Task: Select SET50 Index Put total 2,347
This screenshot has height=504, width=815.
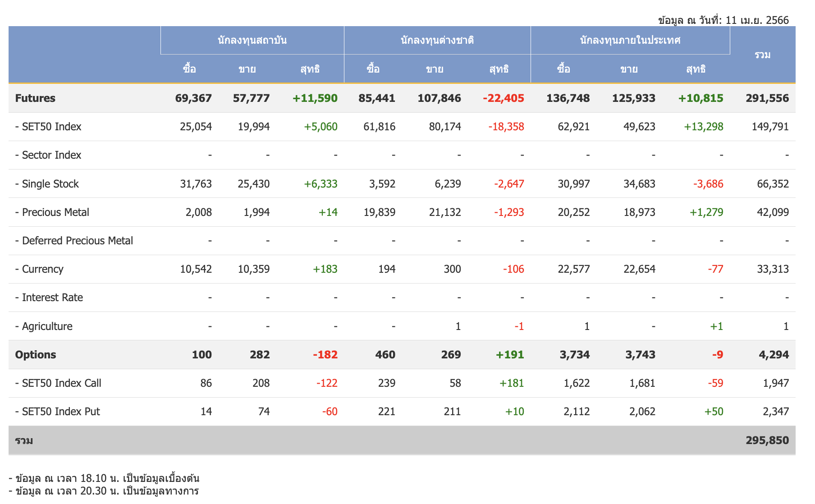Action: [x=776, y=412]
